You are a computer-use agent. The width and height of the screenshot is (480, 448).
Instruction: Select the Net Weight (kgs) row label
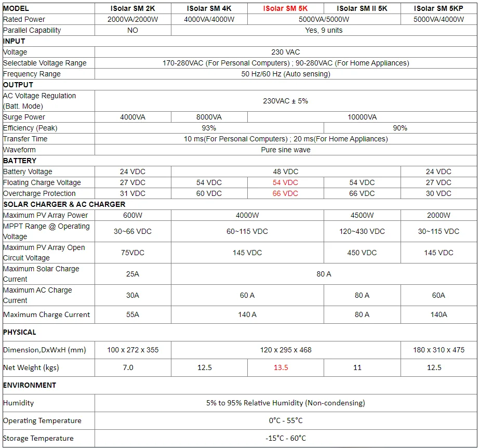click(31, 368)
